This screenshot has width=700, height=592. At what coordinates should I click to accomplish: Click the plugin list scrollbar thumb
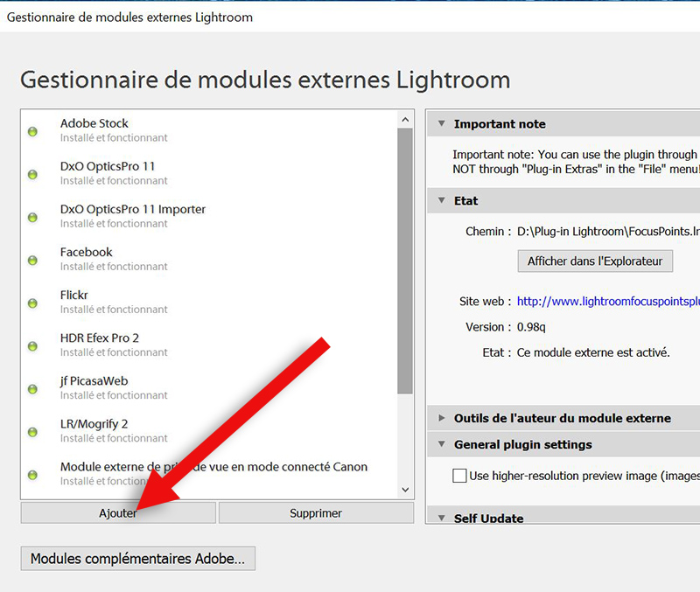point(405,261)
